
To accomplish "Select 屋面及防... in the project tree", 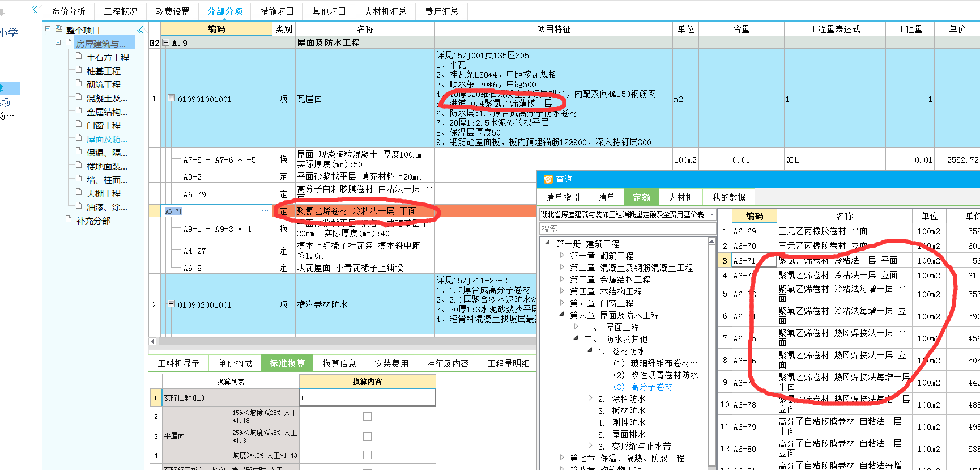I will tap(106, 139).
